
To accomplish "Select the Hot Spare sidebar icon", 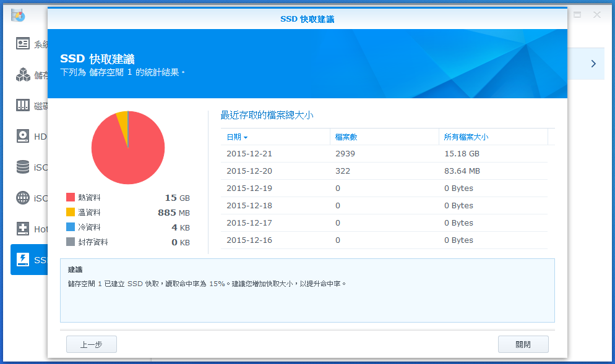I will 23,229.
